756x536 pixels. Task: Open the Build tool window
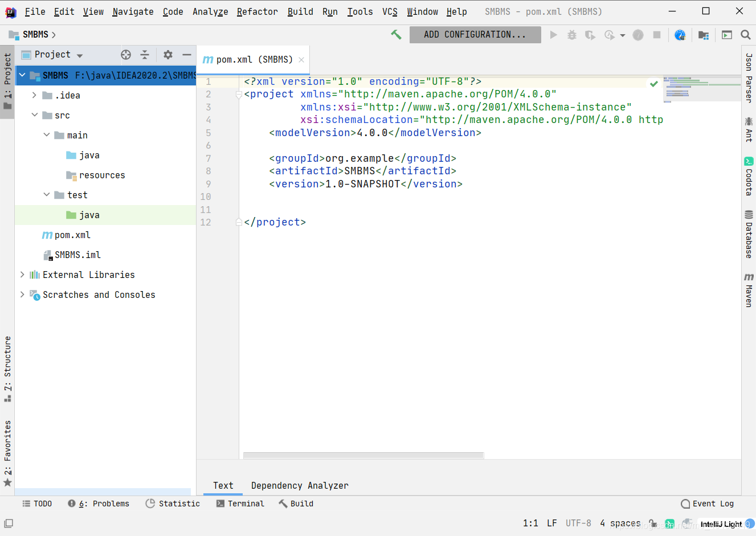296,504
